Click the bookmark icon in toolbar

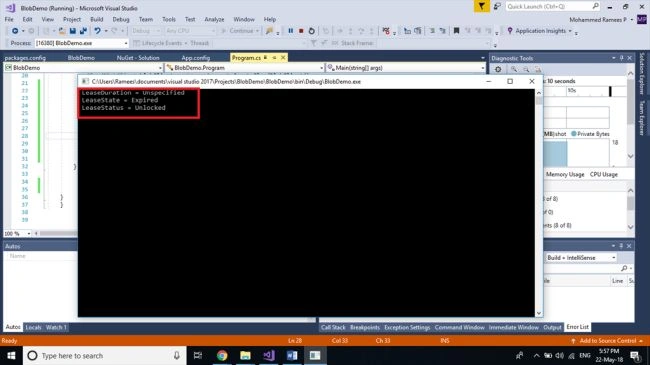click(456, 31)
